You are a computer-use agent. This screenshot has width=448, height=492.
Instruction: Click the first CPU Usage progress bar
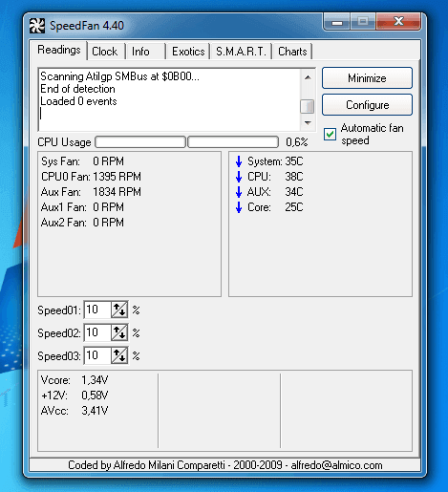click(x=140, y=142)
